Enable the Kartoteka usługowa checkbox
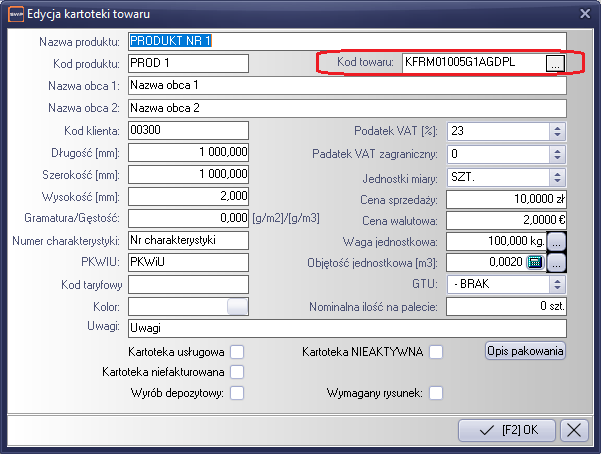 pyautogui.click(x=237, y=351)
